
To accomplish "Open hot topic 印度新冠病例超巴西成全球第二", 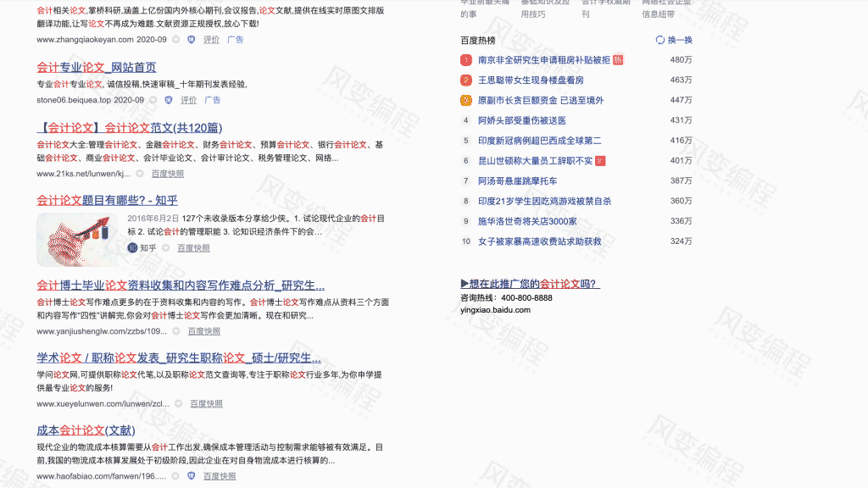I will point(540,141).
